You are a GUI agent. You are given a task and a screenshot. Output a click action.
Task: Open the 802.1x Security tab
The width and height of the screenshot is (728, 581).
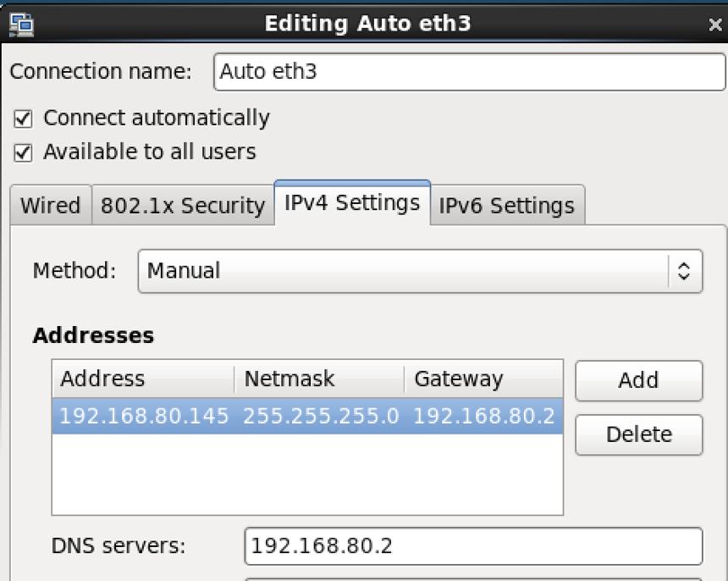(x=183, y=205)
